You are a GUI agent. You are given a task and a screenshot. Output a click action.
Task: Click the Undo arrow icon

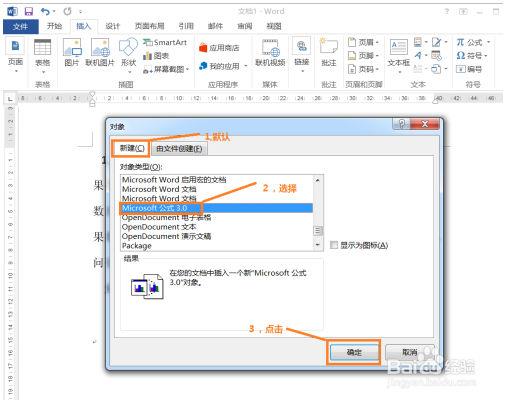click(x=45, y=12)
